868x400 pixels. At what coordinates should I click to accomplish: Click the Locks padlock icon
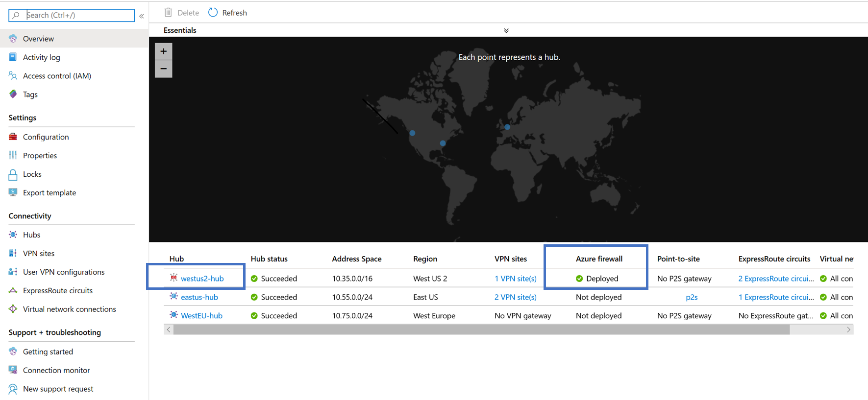point(13,174)
